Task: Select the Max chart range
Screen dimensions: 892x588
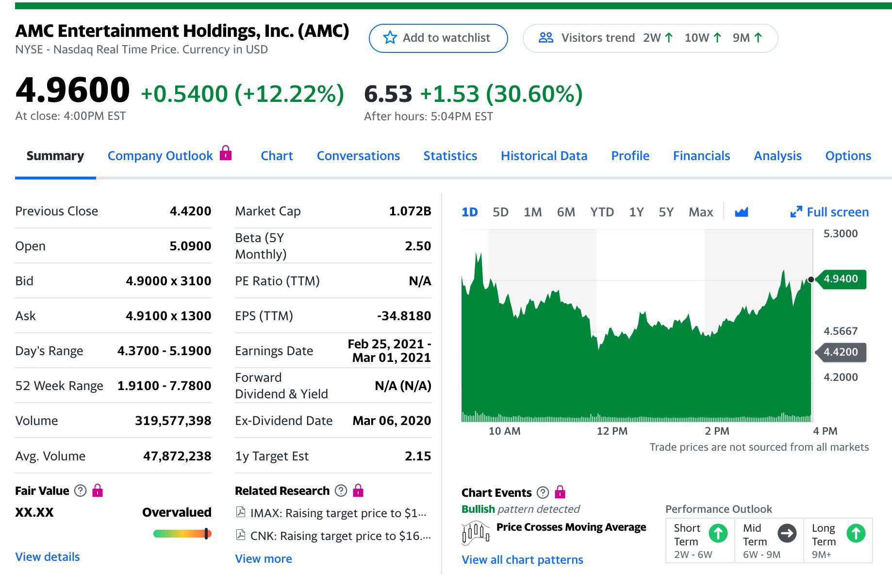Action: [x=701, y=212]
